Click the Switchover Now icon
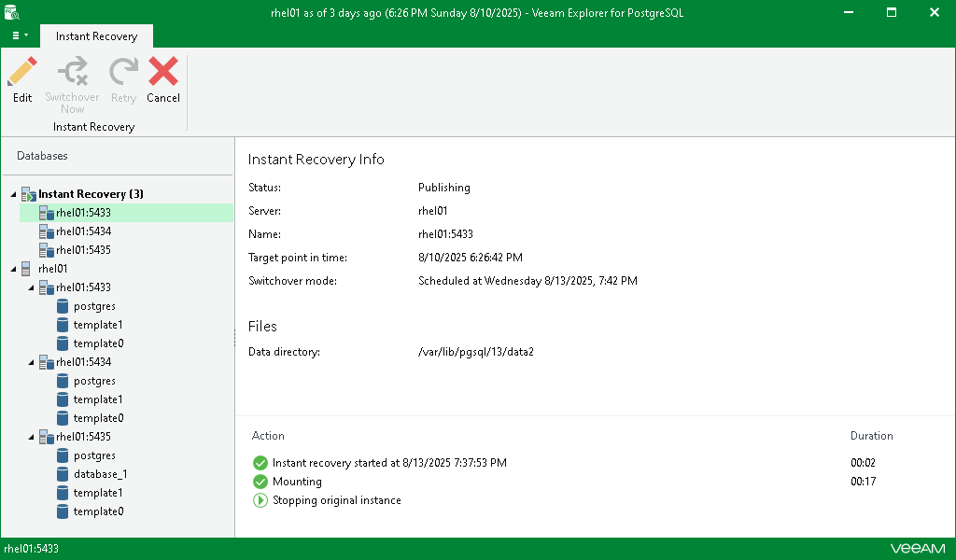This screenshot has width=956, height=560. coord(72,73)
